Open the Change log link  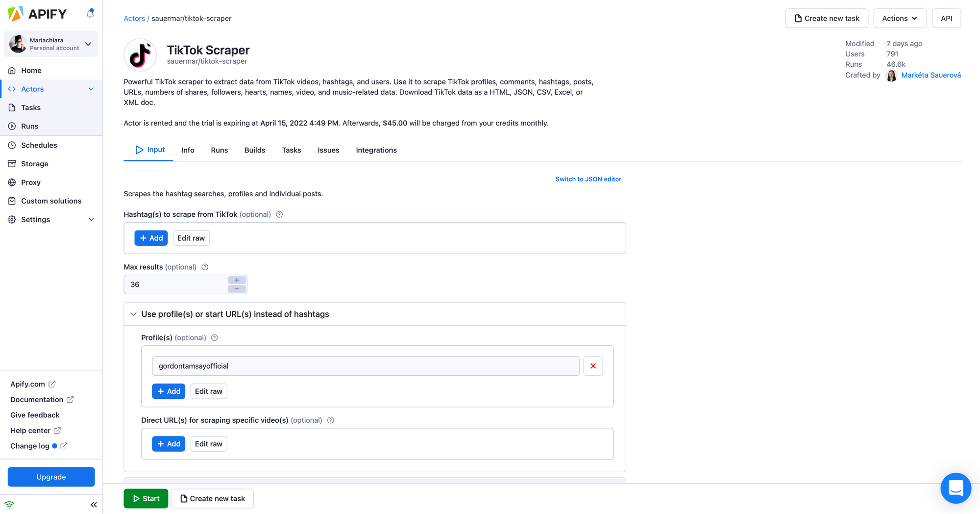(39, 446)
